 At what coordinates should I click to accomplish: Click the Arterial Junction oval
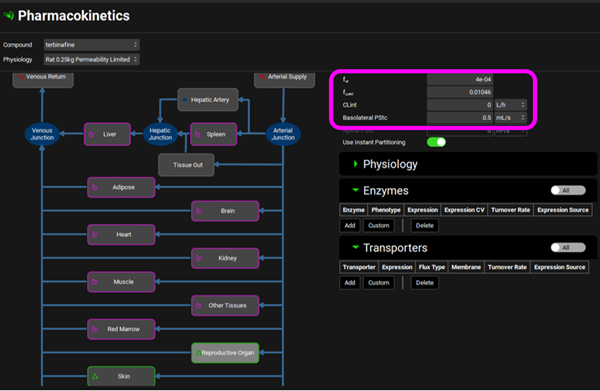coord(283,134)
